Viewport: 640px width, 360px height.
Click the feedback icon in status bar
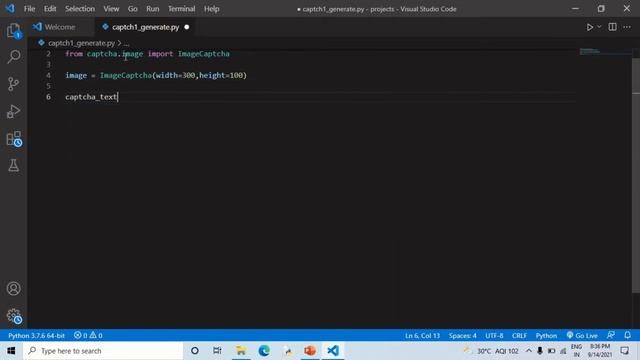[611, 335]
